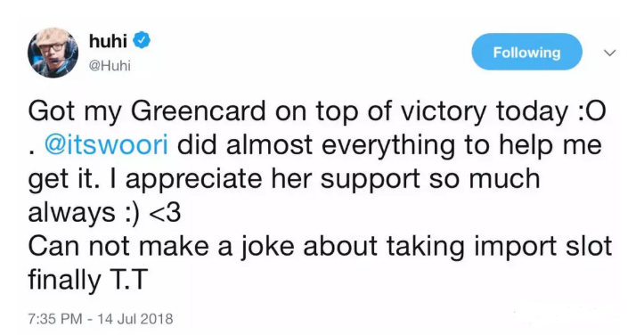The image size is (644, 335).
Task: Click the 7:35 PM timestamp
Action: click(55, 319)
